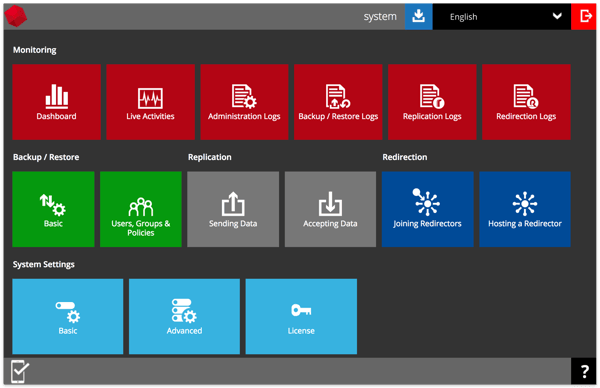Click the Backup / Restore heading
600x388 pixels.
tap(46, 157)
